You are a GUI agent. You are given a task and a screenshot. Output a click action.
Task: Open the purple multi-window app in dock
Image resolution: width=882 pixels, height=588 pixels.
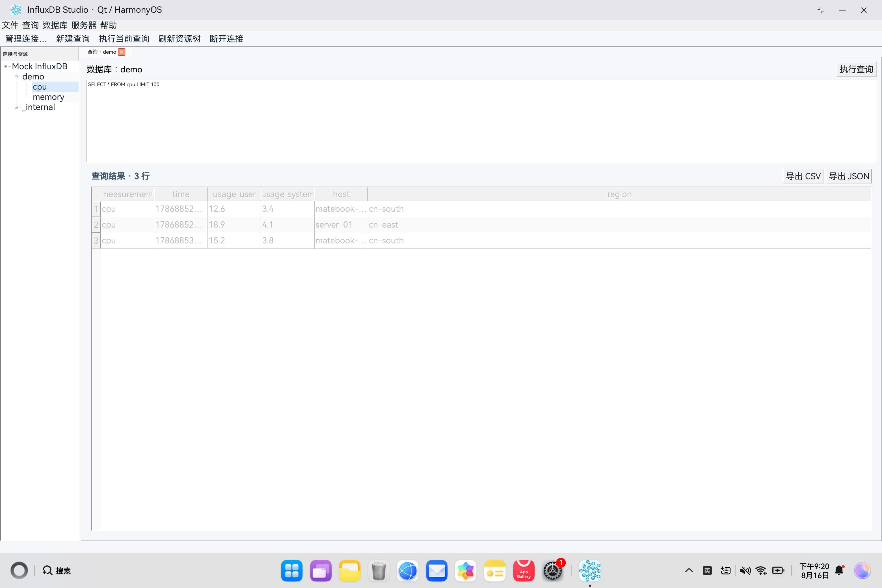pos(321,571)
